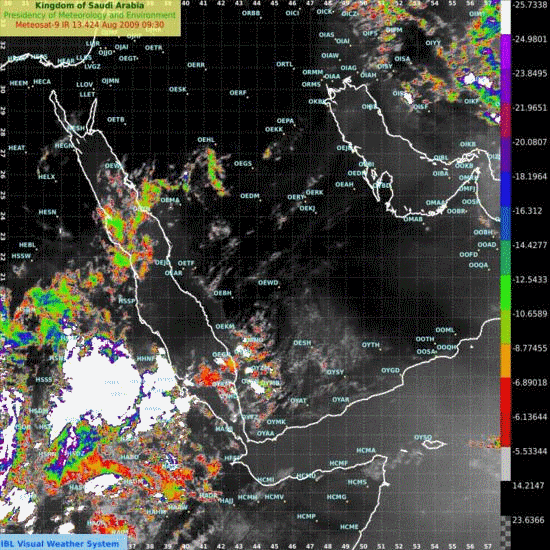Screen dimensions: 550x550
Task: Click the HCMF station label
Action: (338, 463)
